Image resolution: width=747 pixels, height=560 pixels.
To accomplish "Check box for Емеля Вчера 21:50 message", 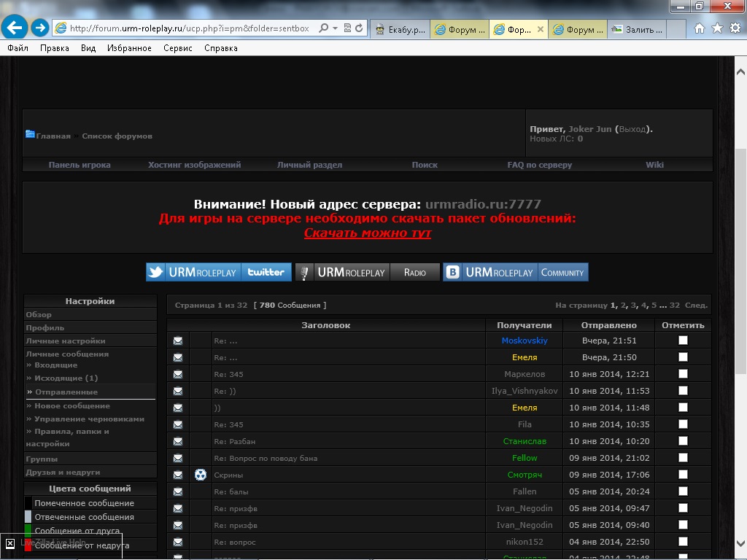I will click(x=683, y=357).
